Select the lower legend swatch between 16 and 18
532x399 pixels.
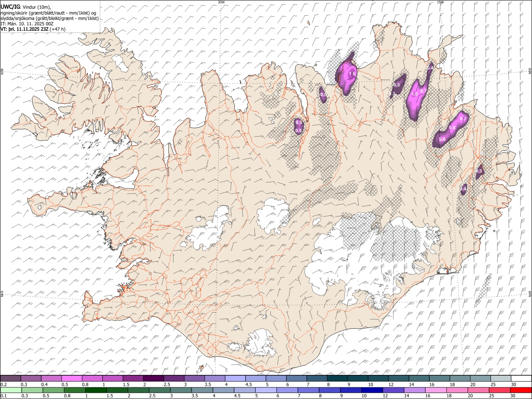[436, 390]
